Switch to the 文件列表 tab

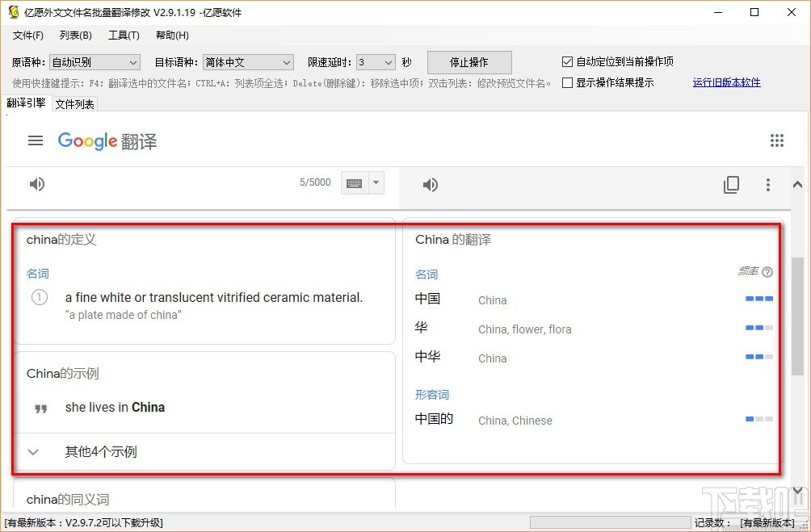[x=75, y=104]
